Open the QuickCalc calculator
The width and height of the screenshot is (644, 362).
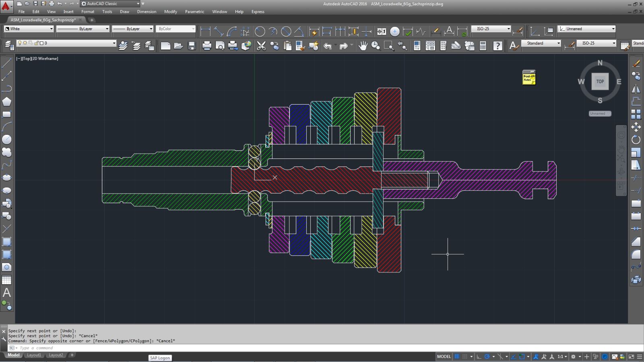pyautogui.click(x=483, y=46)
